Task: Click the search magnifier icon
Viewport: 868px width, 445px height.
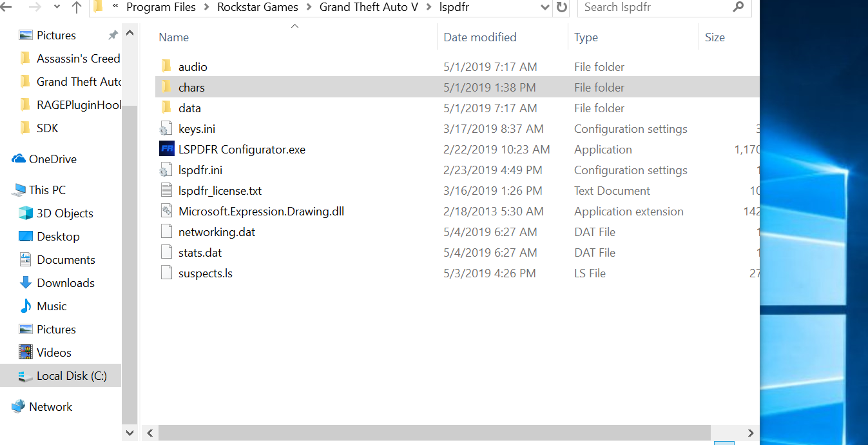Action: [738, 7]
